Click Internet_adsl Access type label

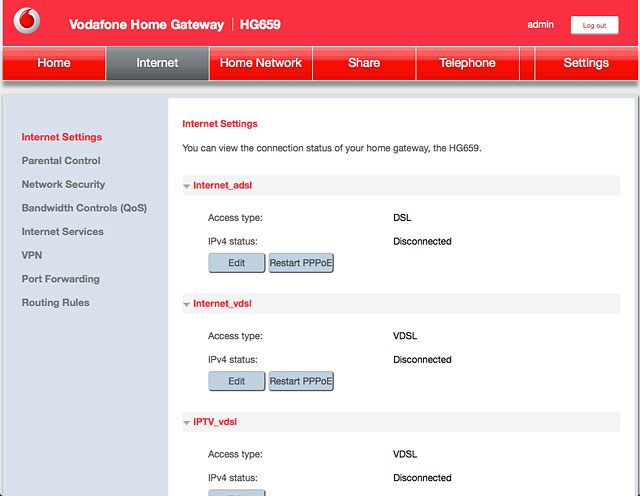pos(235,218)
